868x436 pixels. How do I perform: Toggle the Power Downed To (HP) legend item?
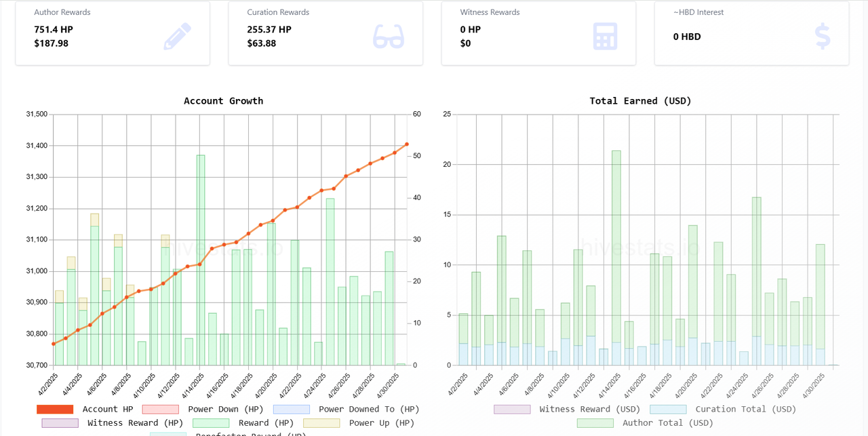346,410
